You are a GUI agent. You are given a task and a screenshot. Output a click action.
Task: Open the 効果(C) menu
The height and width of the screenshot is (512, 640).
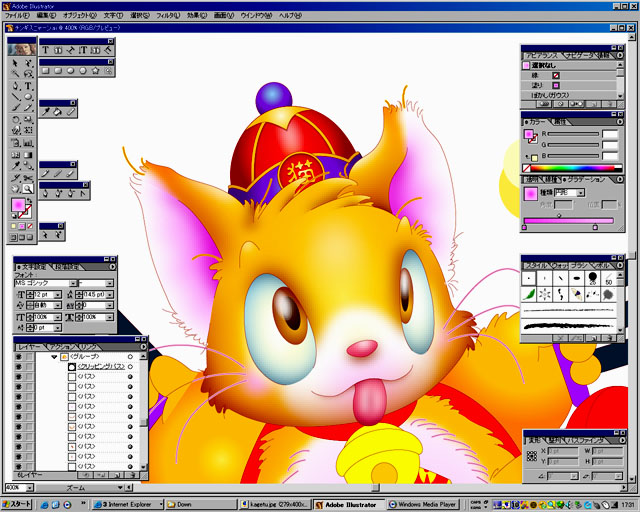(197, 16)
